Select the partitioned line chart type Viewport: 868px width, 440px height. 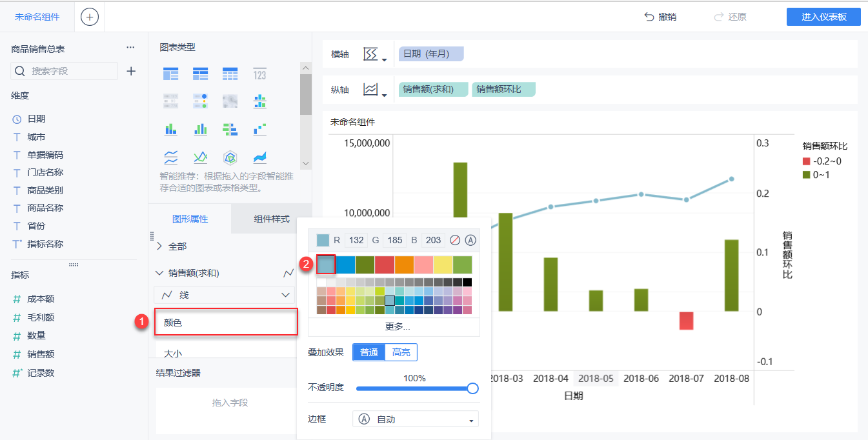[x=170, y=157]
